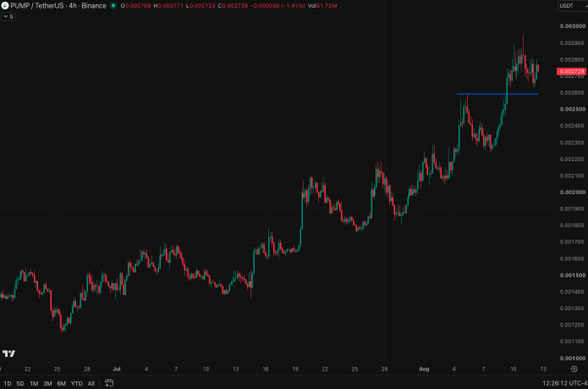This screenshot has width=588, height=389.
Task: Click the 0.001000 price axis label
Action: [x=572, y=358]
